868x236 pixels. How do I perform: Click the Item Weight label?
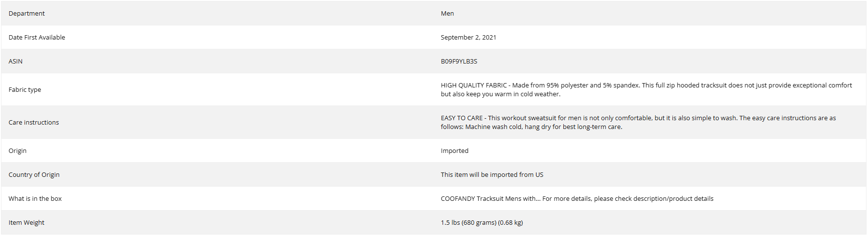coord(26,222)
